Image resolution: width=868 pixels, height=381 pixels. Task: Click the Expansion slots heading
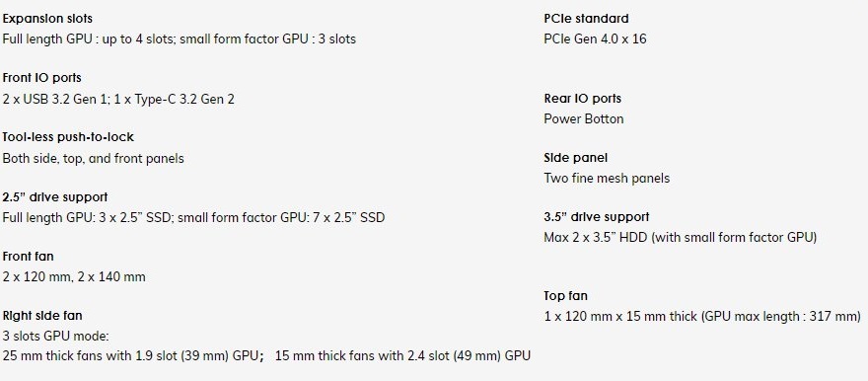[47, 19]
